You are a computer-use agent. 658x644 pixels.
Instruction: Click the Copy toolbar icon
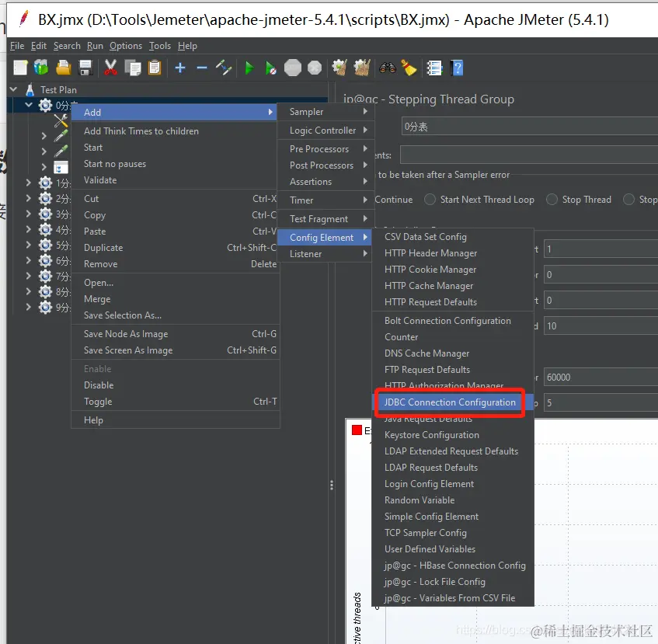point(133,68)
